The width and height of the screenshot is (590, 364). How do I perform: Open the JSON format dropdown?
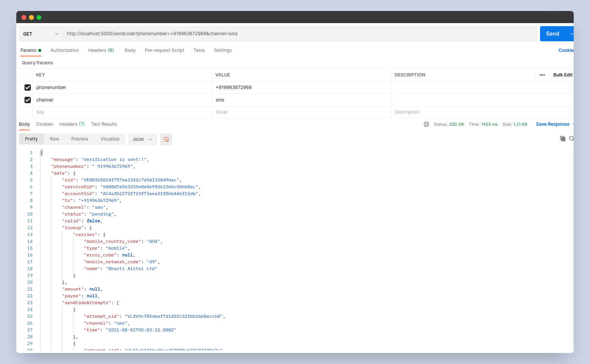click(142, 139)
